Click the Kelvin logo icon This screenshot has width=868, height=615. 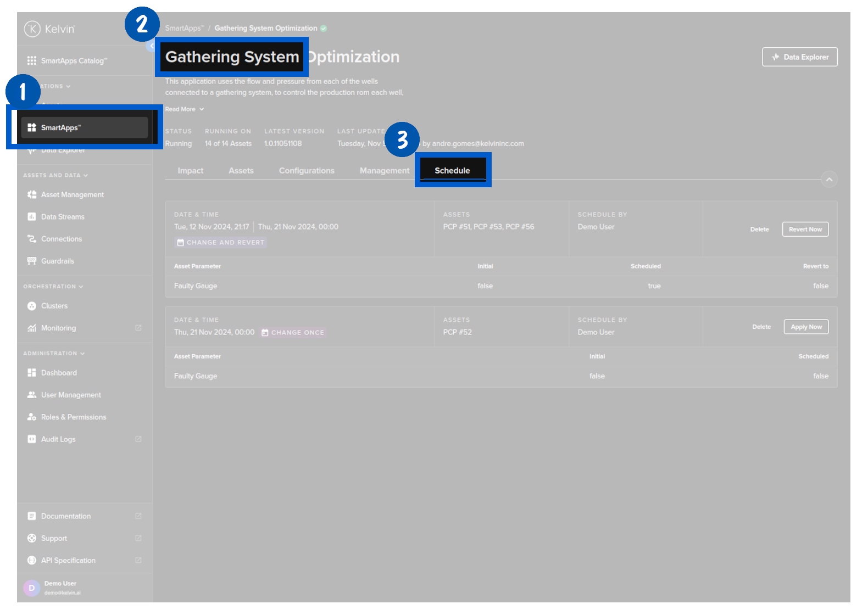coord(32,29)
